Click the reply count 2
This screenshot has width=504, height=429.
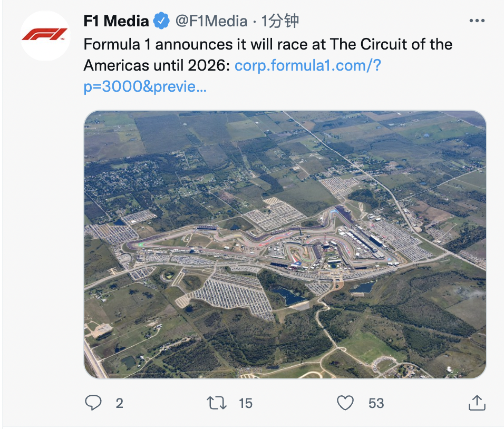coord(120,403)
